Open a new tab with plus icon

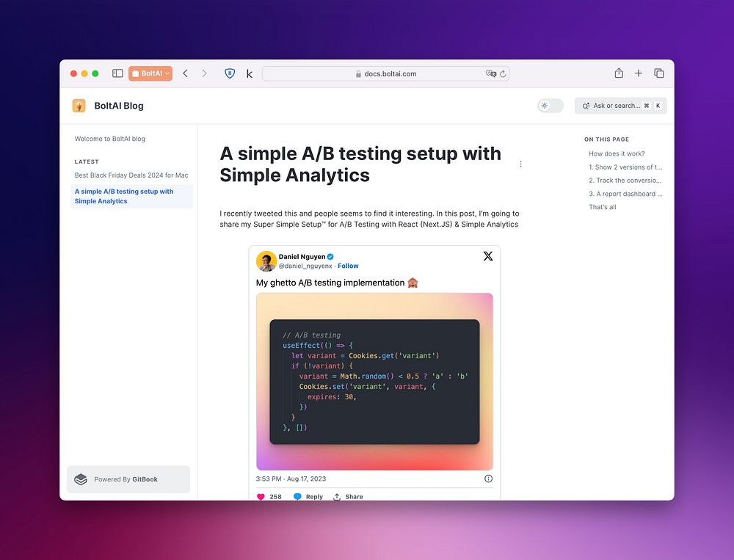tap(639, 73)
